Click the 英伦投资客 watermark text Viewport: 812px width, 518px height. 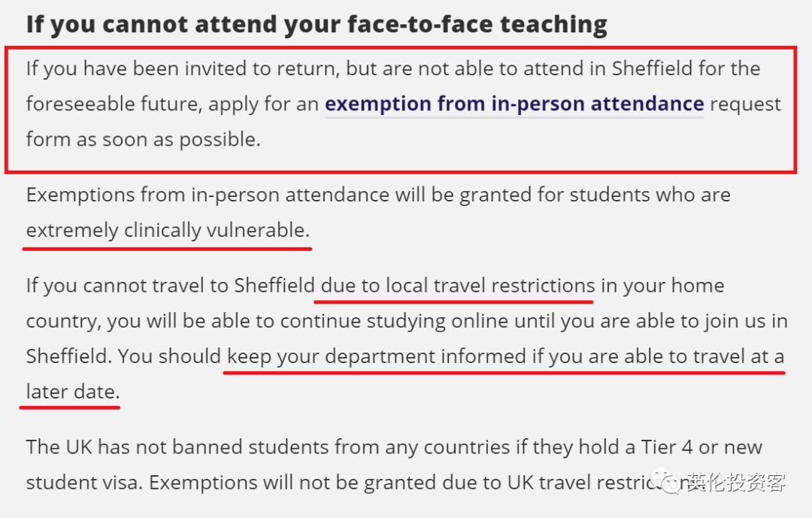pyautogui.click(x=736, y=482)
